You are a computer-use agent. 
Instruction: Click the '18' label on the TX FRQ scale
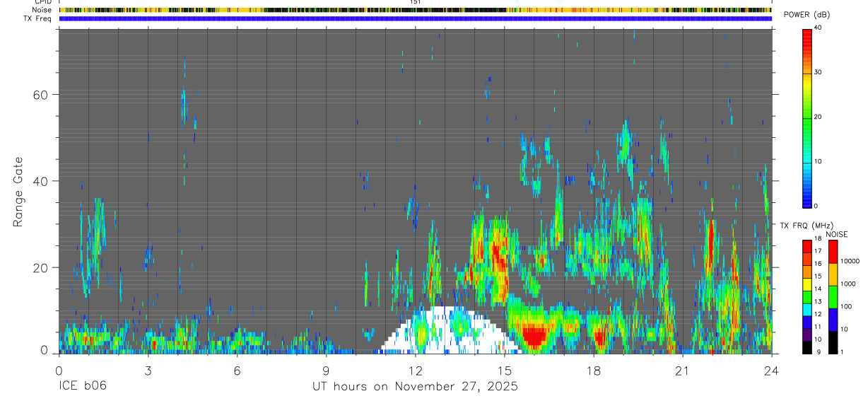pyautogui.click(x=817, y=240)
